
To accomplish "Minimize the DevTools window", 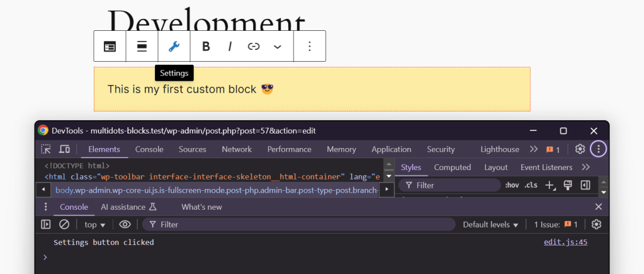I will (x=533, y=130).
